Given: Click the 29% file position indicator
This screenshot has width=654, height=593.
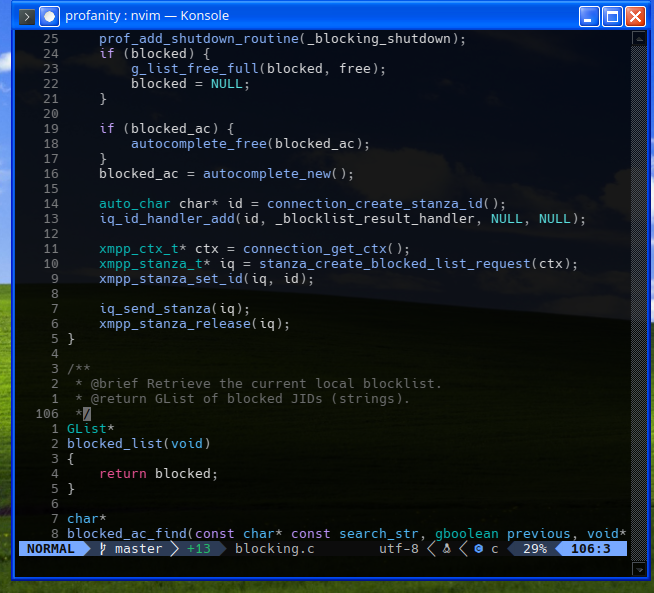Looking at the screenshot, I should [535, 548].
